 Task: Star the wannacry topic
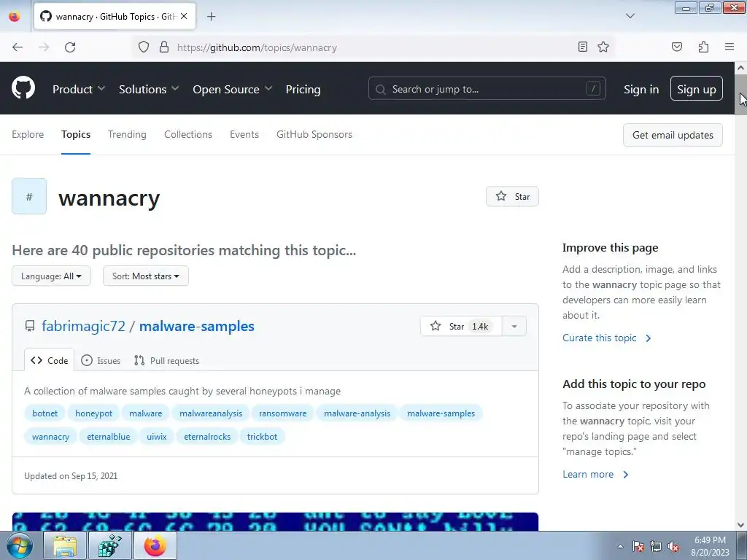512,196
